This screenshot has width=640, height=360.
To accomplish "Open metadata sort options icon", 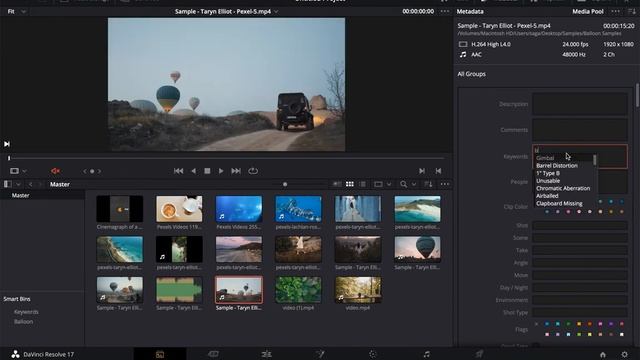I will [631, 11].
